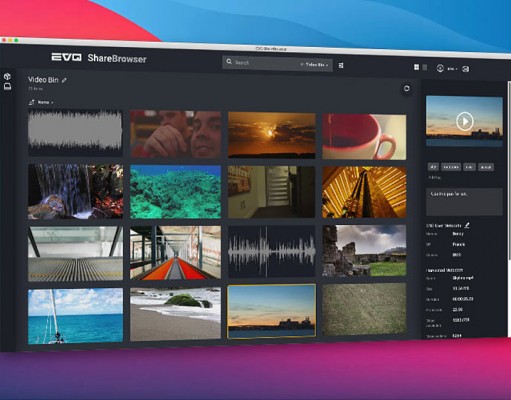Click the ShareBrowser title text

coord(117,58)
